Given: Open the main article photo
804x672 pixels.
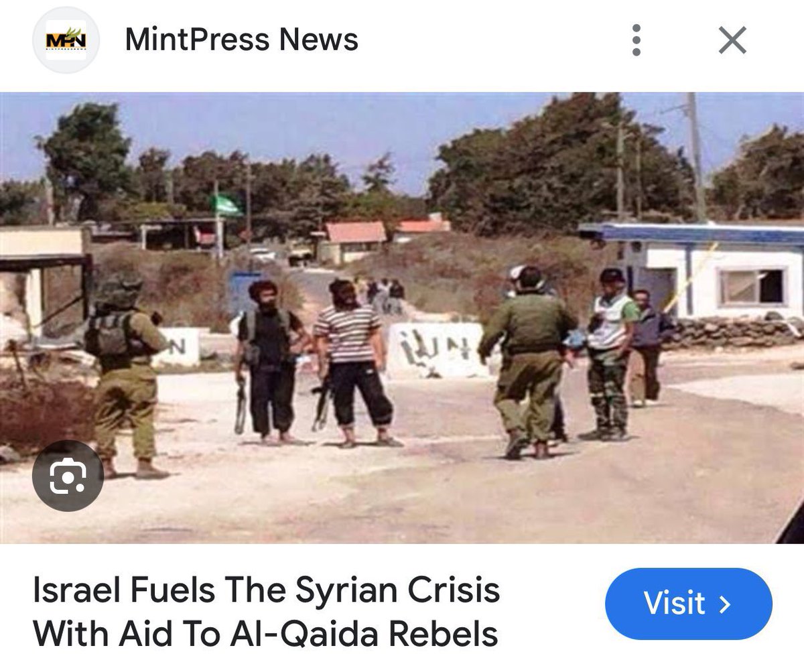Looking at the screenshot, I should [x=402, y=318].
